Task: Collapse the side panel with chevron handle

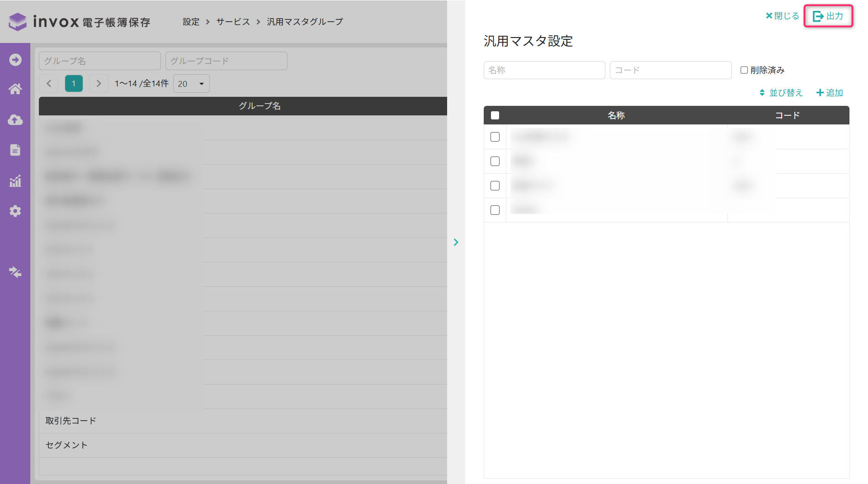Action: tap(456, 242)
